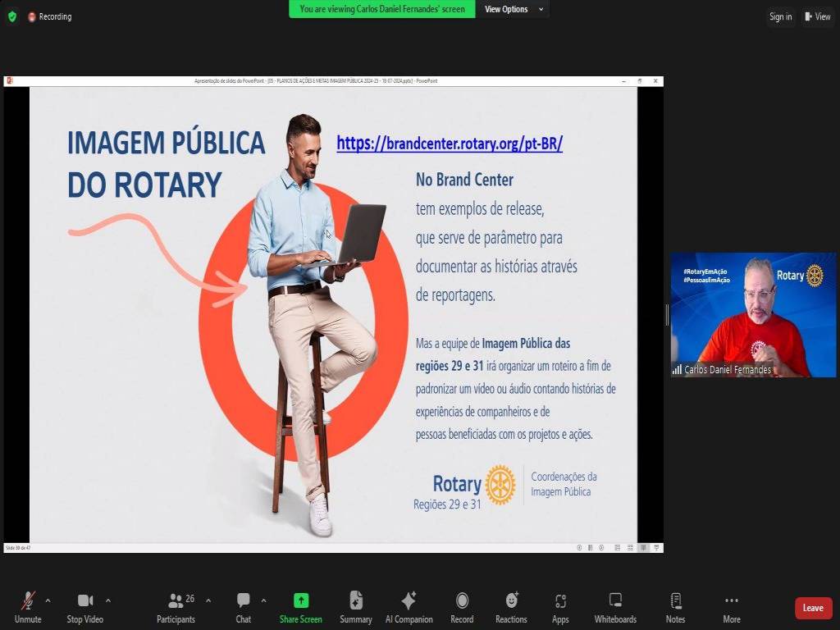This screenshot has width=840, height=630.
Task: Open the Summary feature
Action: [356, 607]
